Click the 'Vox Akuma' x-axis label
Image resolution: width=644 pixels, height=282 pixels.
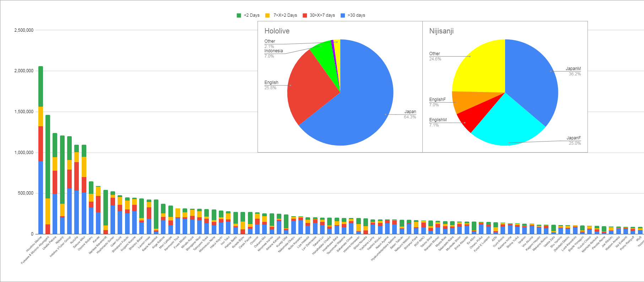point(527,241)
